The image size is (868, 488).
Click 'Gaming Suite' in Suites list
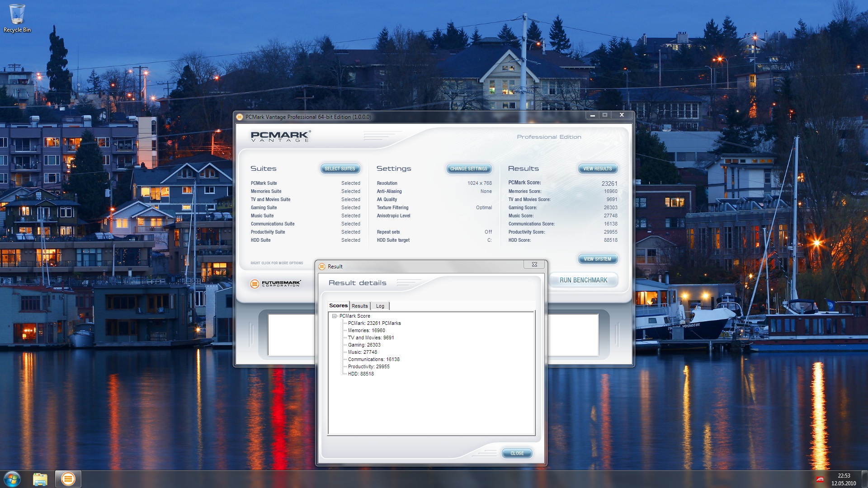(x=264, y=208)
